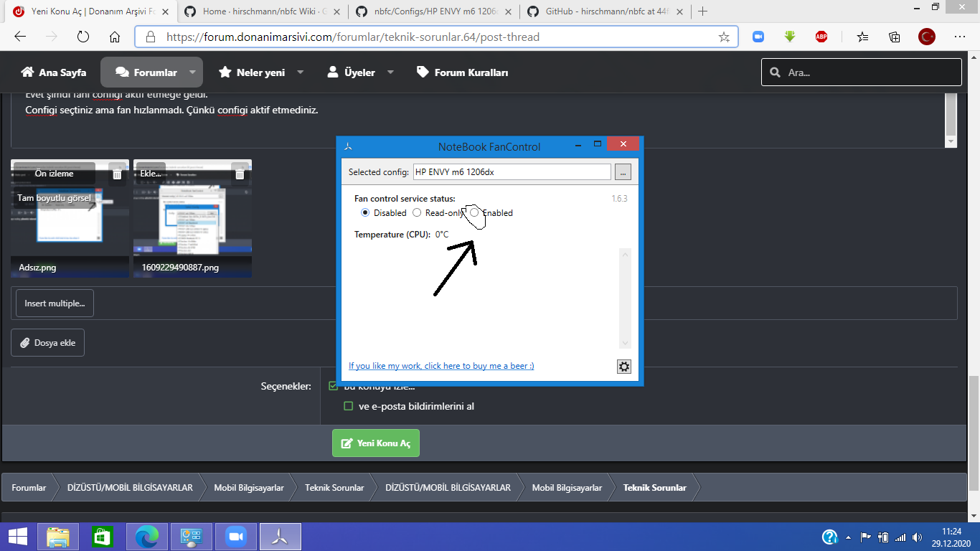
Task: Check battery status in system tray
Action: tap(883, 537)
